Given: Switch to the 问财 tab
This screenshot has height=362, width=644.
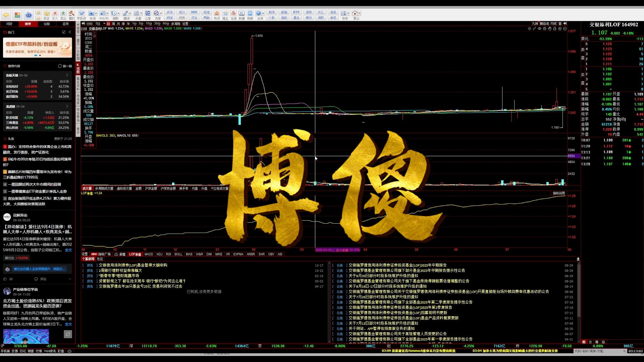Looking at the screenshot, I should 9,24.
